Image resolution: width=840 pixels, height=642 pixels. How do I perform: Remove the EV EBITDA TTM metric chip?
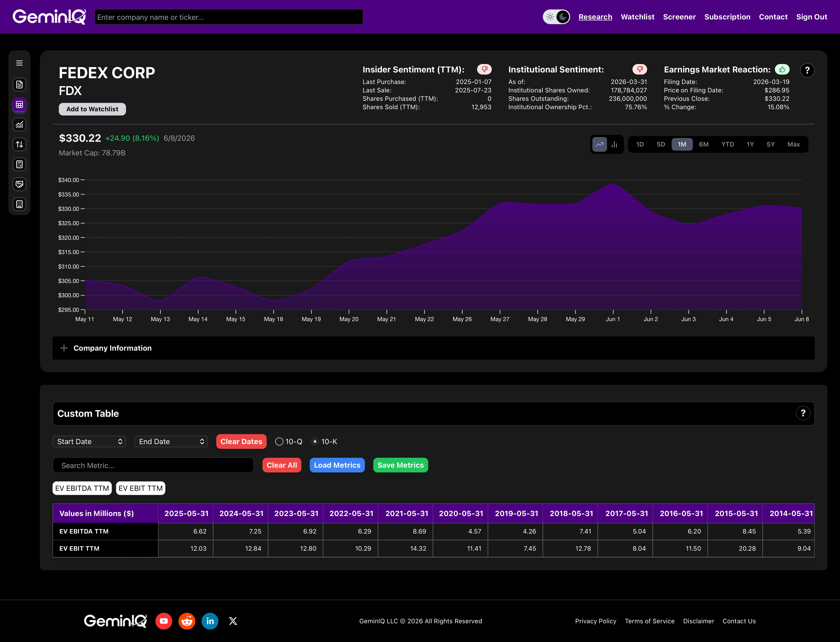tap(82, 488)
